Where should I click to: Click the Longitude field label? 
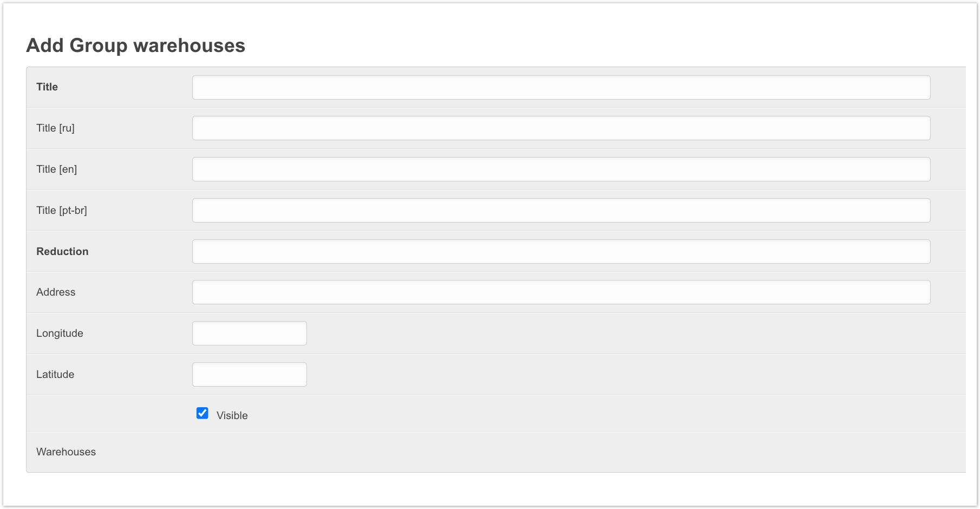[x=60, y=333]
